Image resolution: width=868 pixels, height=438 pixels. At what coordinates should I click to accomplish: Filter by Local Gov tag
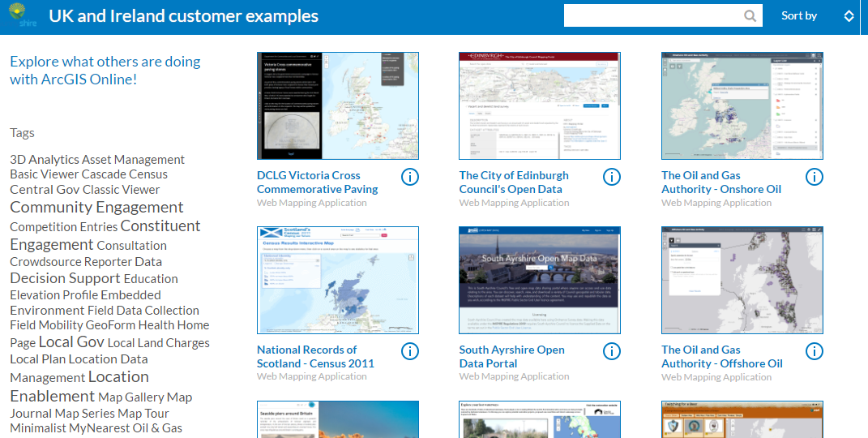pos(71,341)
